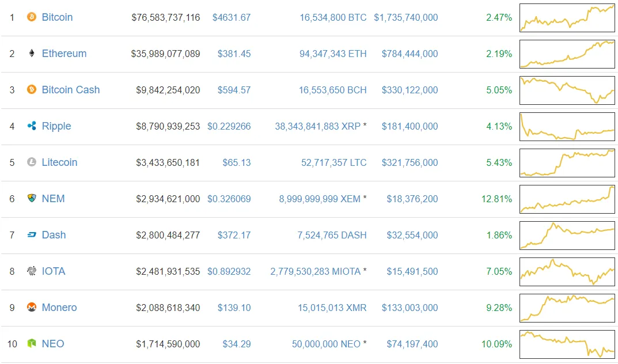The width and height of the screenshot is (618, 364).
Task: Click NEM price $0.326069
Action: [x=229, y=199]
